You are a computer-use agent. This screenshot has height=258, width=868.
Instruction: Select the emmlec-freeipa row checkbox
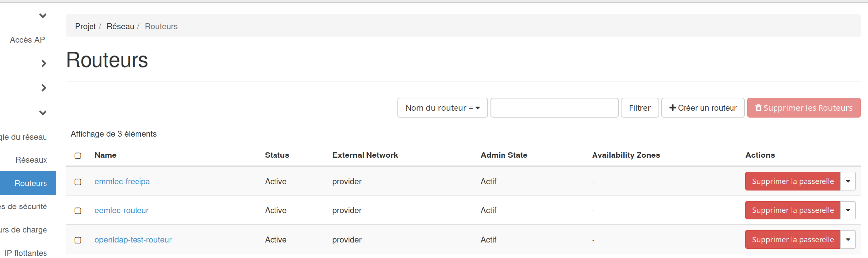pos(78,182)
